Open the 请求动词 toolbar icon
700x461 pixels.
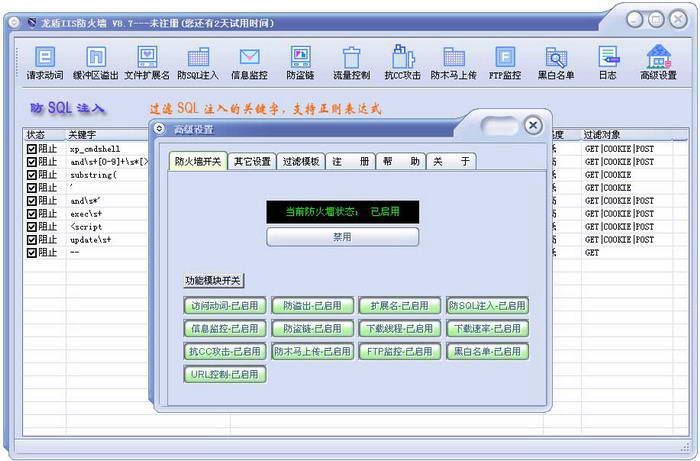45,63
